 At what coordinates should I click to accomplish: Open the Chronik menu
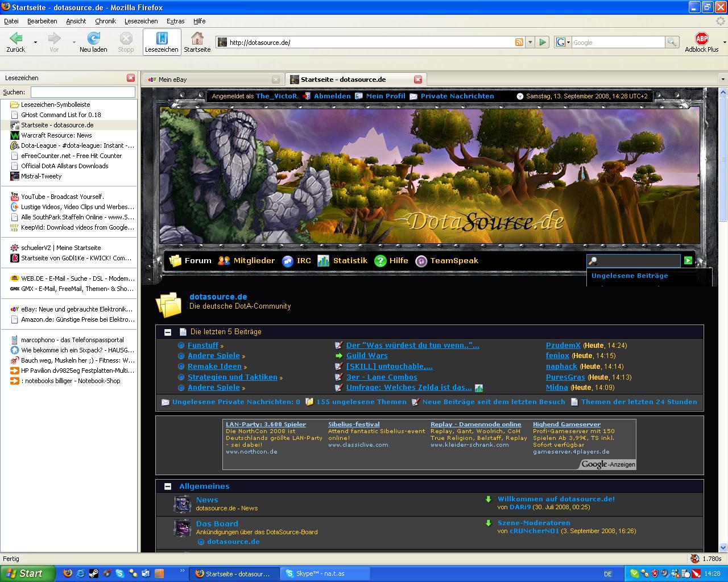[x=105, y=21]
